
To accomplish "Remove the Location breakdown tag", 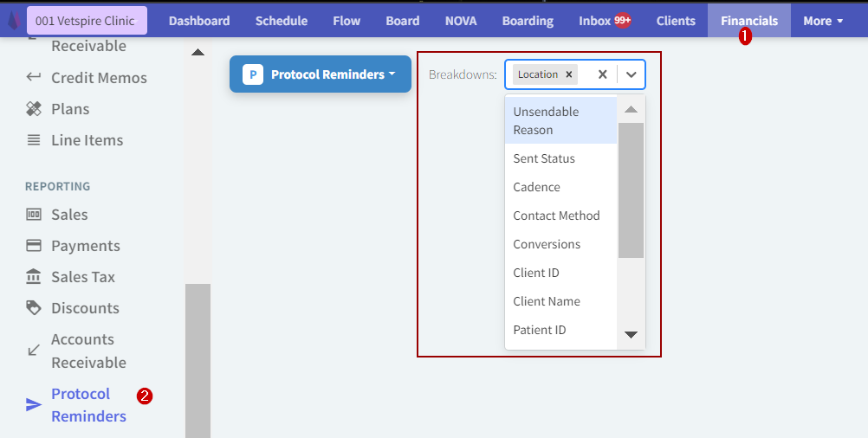I will 569,74.
